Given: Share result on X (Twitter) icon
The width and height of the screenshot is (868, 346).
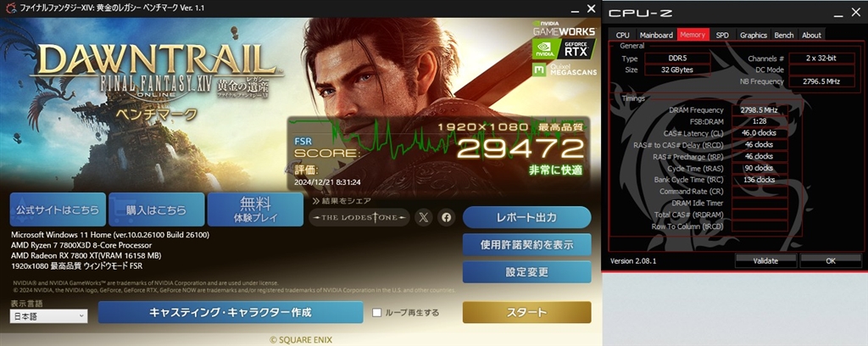Looking at the screenshot, I should pos(424,218).
